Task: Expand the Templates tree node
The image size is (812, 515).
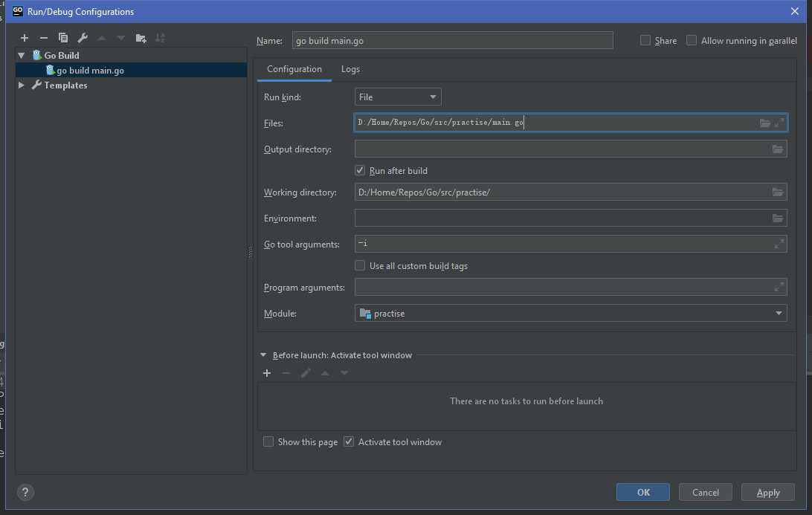Action: click(x=22, y=85)
